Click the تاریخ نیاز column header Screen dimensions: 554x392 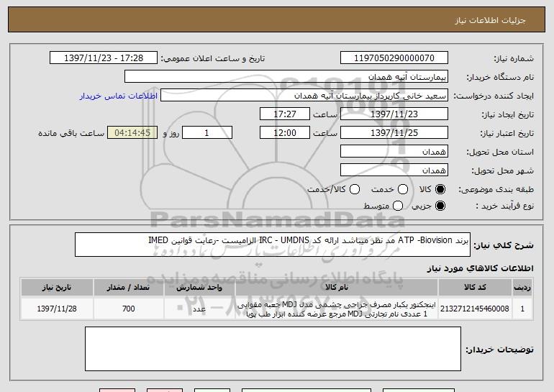pos(57,288)
